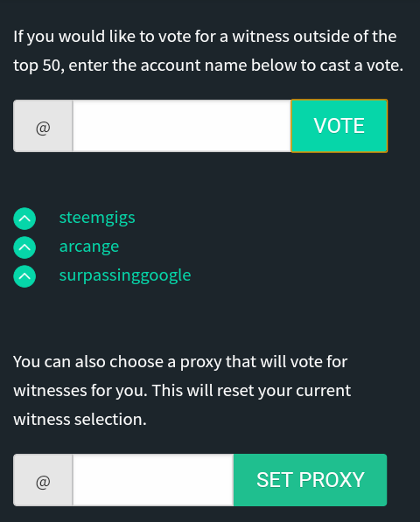The image size is (420, 522).
Task: Select the 'witness selection.' text line
Action: pyautogui.click(x=80, y=419)
